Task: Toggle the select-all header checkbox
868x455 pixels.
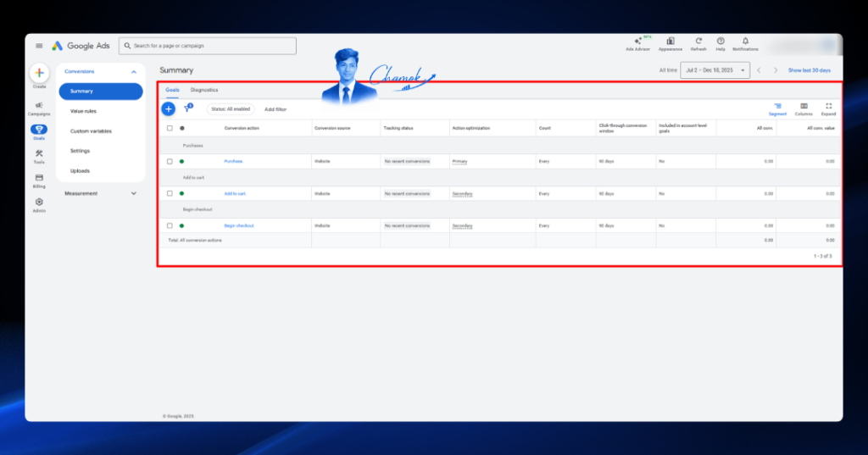Action: click(170, 129)
